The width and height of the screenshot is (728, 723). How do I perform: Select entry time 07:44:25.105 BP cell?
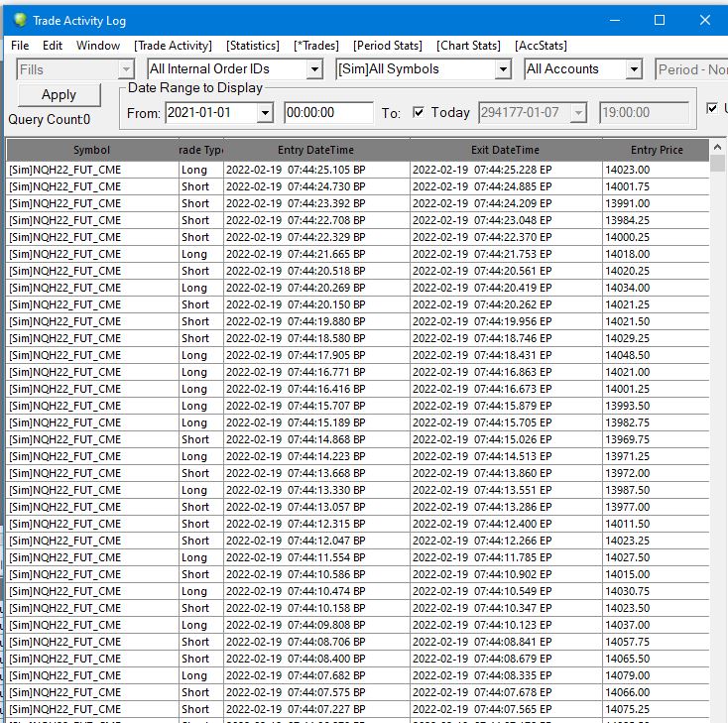pyautogui.click(x=316, y=170)
